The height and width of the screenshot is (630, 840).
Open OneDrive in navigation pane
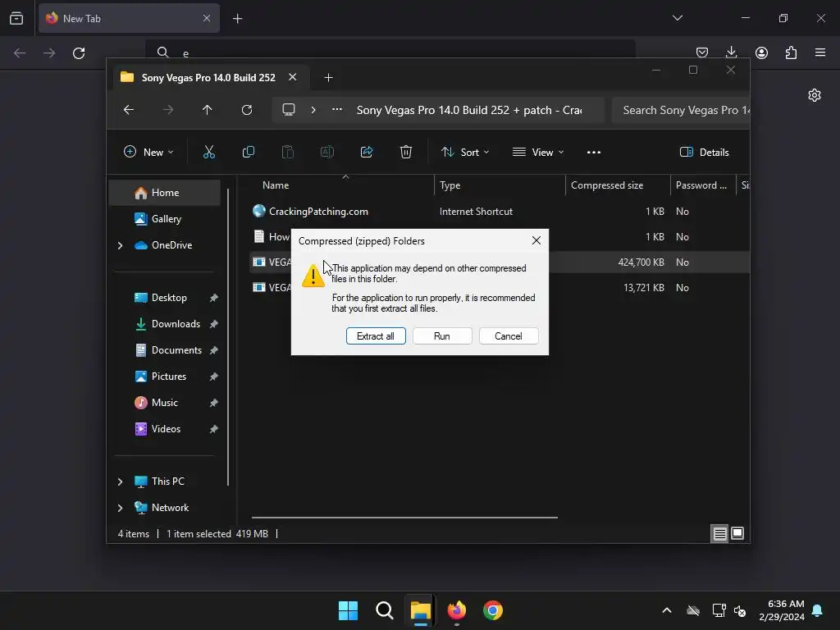coord(171,244)
